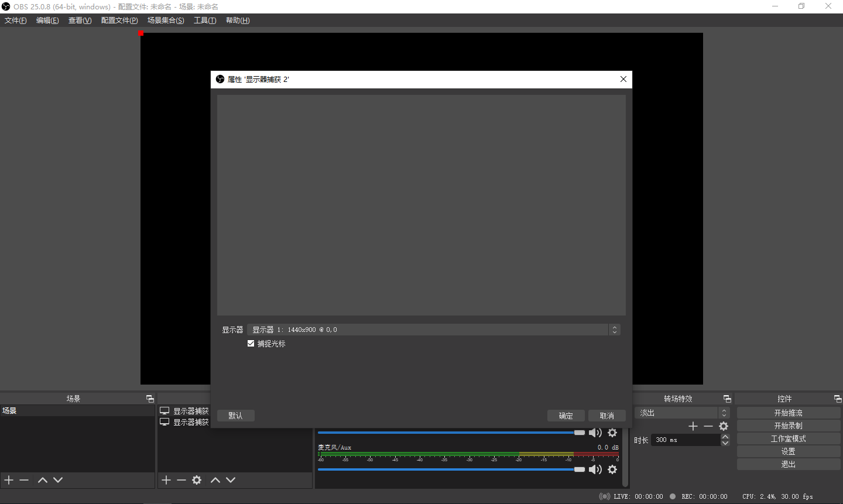The height and width of the screenshot is (504, 843).
Task: Toggle the 捕捉光标 checkbox
Action: 251,344
